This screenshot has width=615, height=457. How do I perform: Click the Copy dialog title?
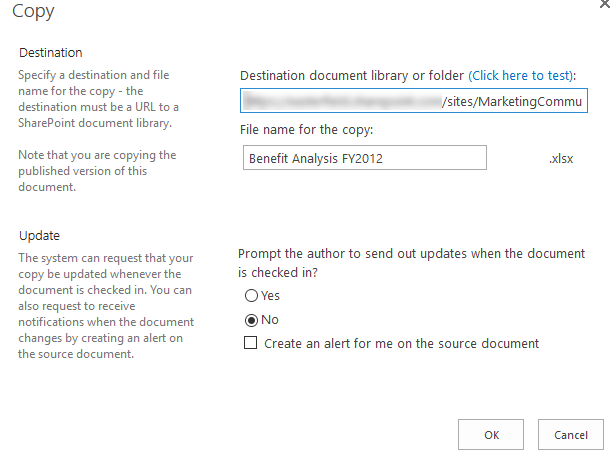pos(33,11)
